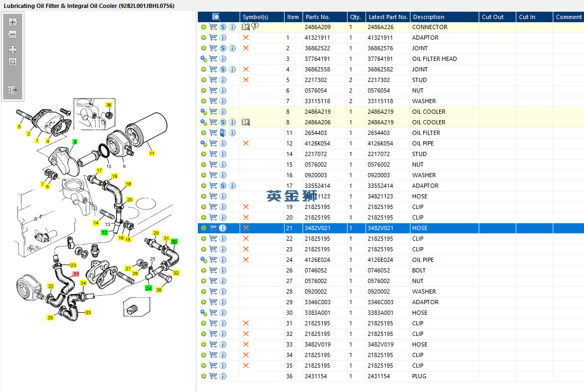
Task: Open the exclamation note bubble for 2486A209
Action: [x=255, y=26]
